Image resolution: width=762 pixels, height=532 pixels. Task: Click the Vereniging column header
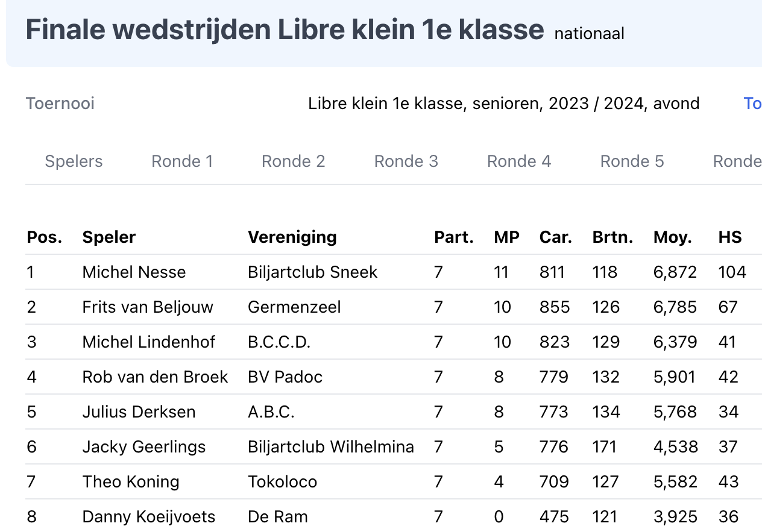click(292, 237)
